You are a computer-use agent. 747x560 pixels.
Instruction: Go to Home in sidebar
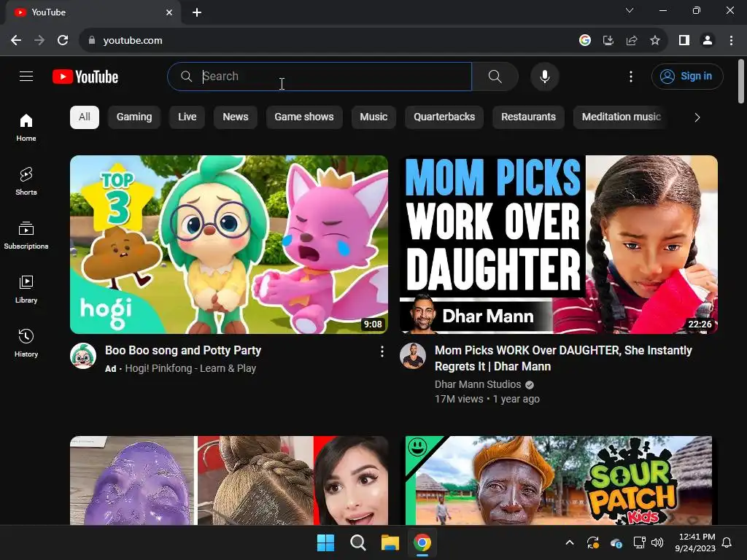tap(26, 128)
